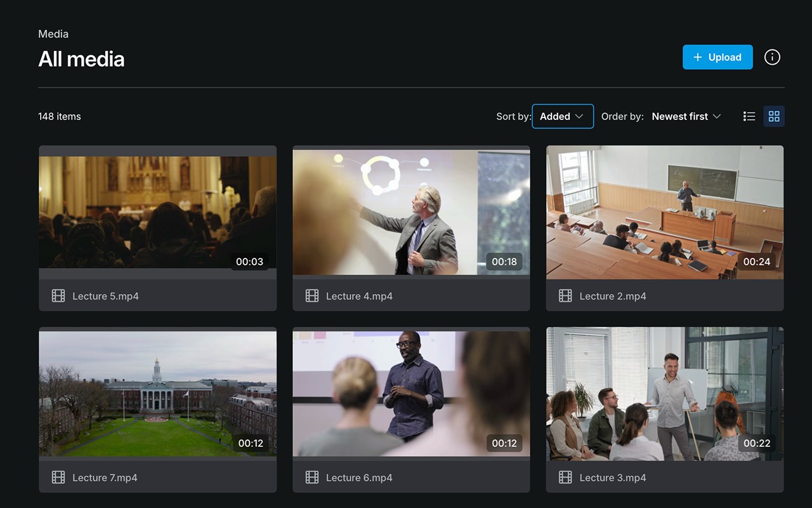
Task: Click the 00:24 duration badge on Lecture 2
Action: (x=757, y=261)
